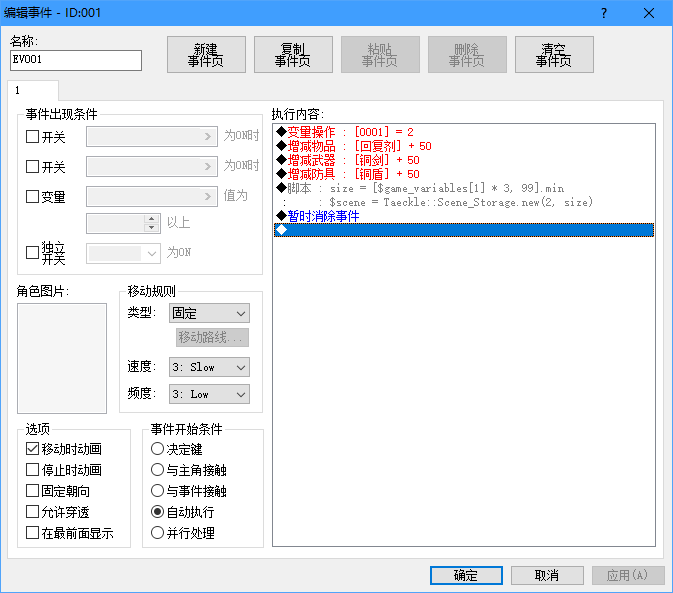Select the 增减武器 [铜剑] + 50 command line
673x593 pixels.
464,160
